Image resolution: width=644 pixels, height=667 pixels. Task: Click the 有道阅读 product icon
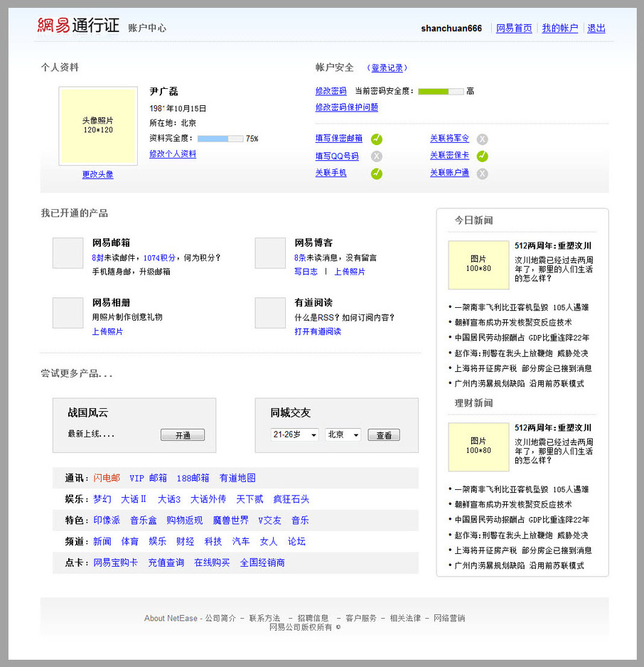tap(270, 313)
